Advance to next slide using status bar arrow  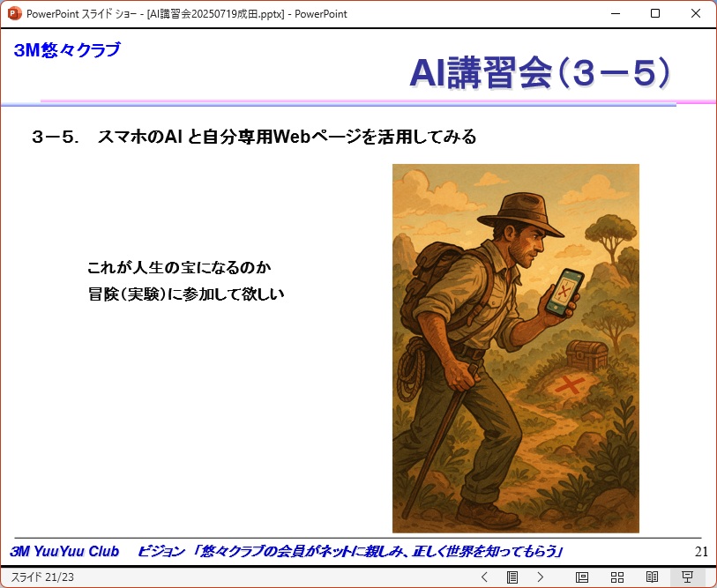541,577
